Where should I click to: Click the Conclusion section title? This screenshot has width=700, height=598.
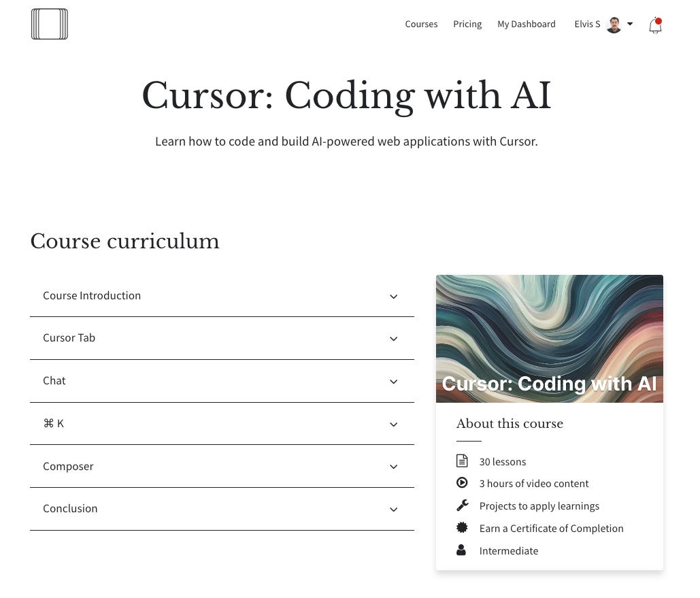tap(70, 509)
